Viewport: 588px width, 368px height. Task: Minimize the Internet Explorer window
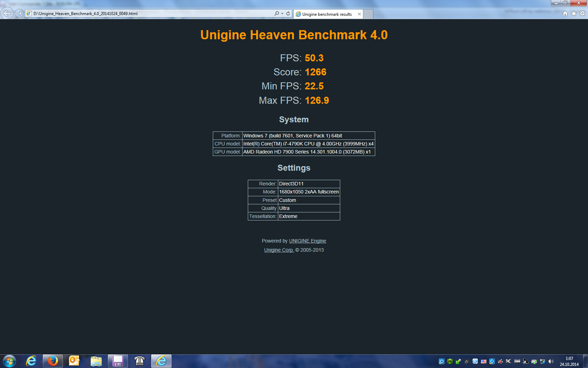click(556, 3)
